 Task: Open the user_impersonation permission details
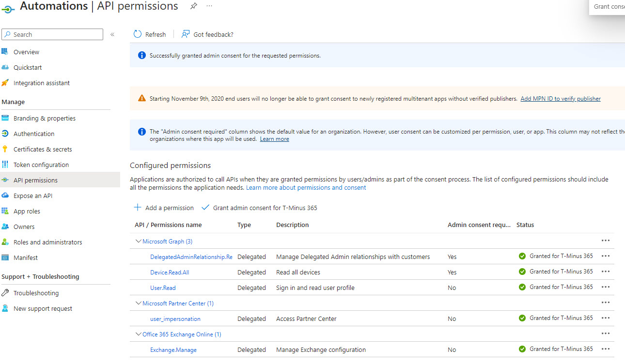coord(175,319)
